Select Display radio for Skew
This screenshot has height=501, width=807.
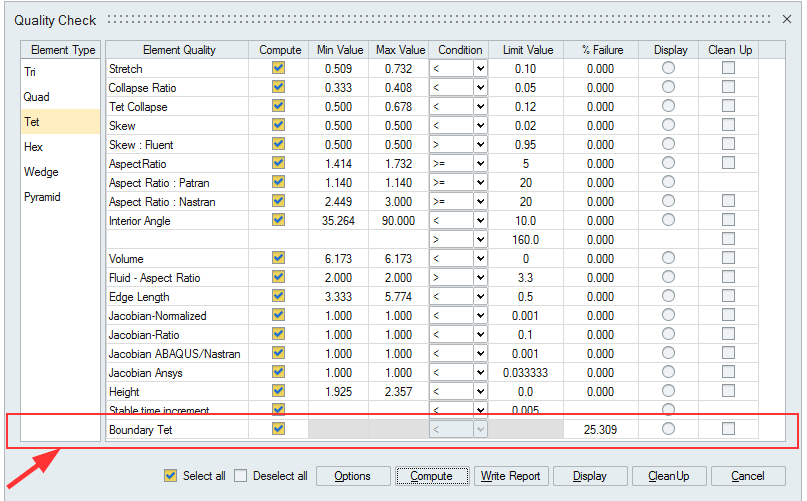(x=669, y=126)
